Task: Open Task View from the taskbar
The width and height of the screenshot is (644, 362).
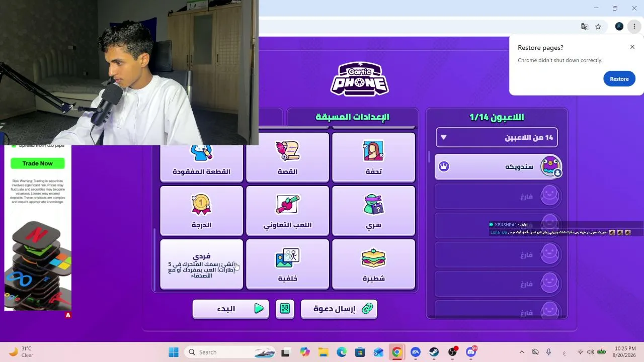Action: point(285,352)
